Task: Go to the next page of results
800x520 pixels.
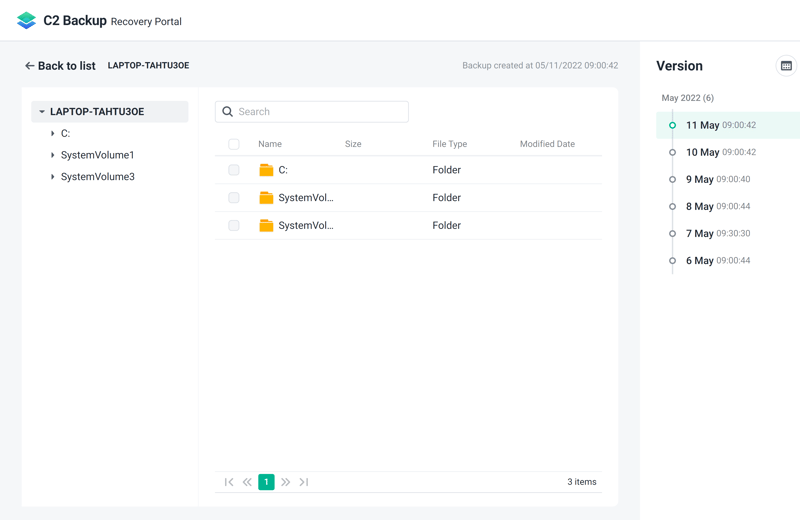Action: [x=285, y=482]
